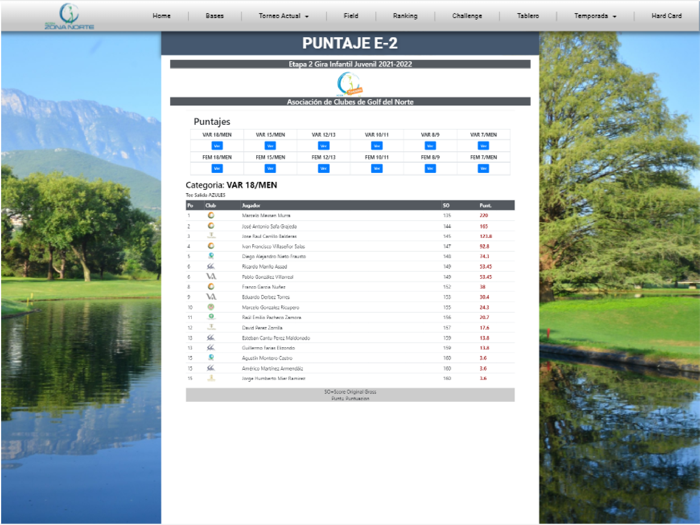Click player name Esteban Cantu Perez Maldonado
Screen dimensions: 700x525
pos(276,338)
